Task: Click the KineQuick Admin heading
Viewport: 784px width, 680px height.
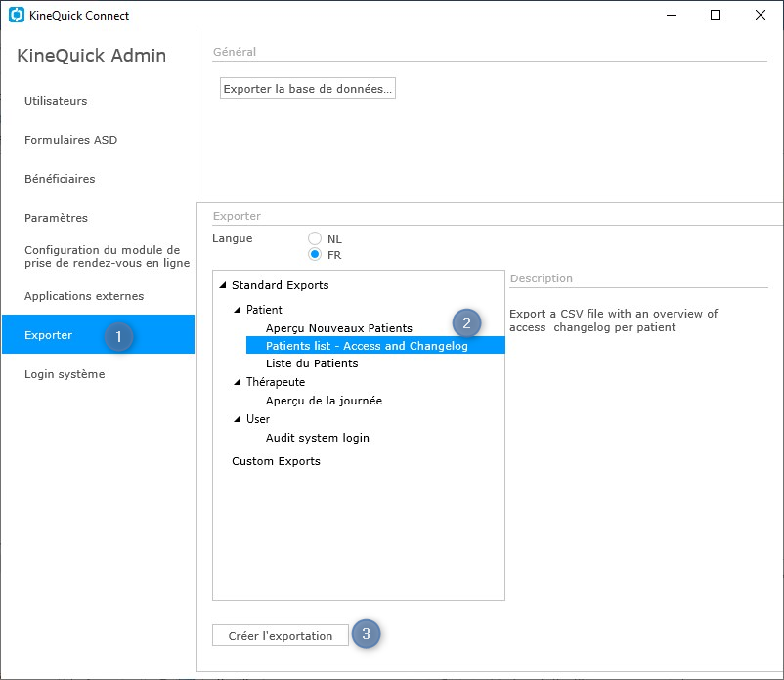Action: [92, 55]
